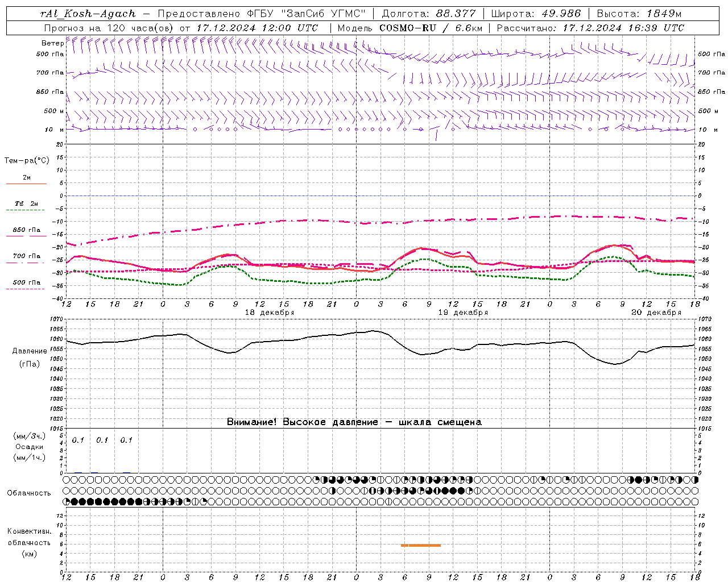Click the Ветер wind section label
The height and width of the screenshot is (582, 728).
pyautogui.click(x=52, y=43)
